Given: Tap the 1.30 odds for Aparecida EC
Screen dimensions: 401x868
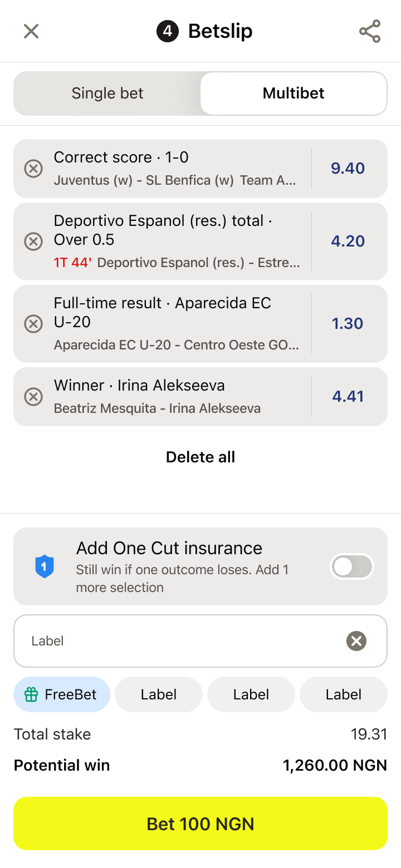Looking at the screenshot, I should click(x=348, y=323).
